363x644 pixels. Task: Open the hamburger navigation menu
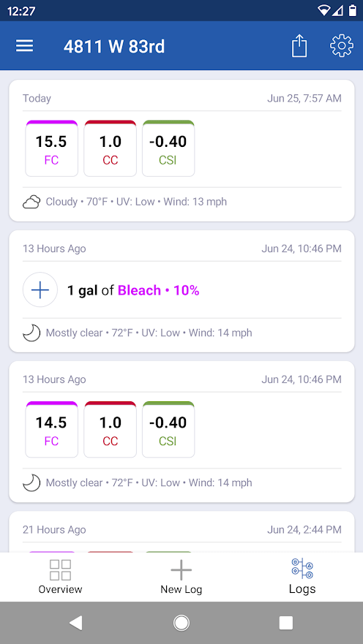[25, 46]
